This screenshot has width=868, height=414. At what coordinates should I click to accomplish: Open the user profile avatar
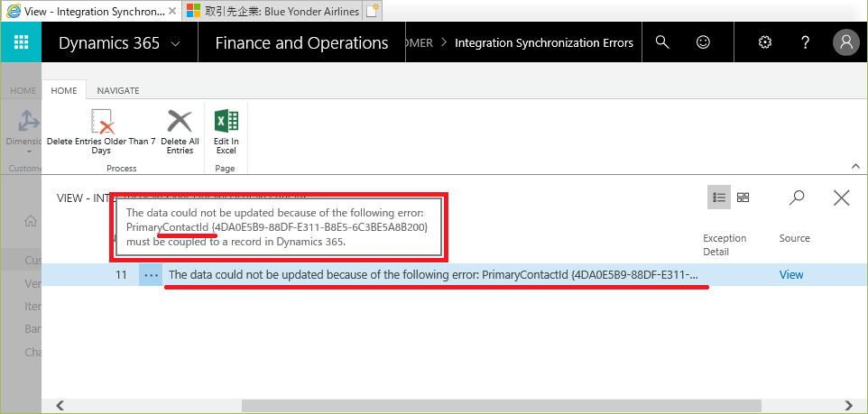coord(846,42)
